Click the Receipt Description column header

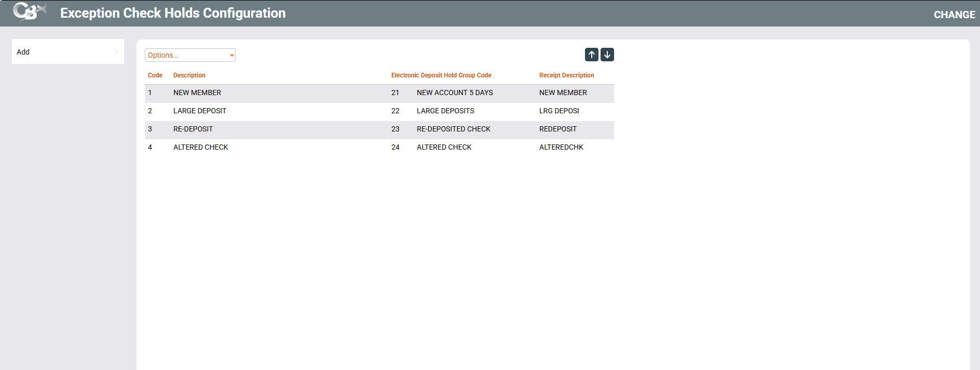[x=567, y=75]
